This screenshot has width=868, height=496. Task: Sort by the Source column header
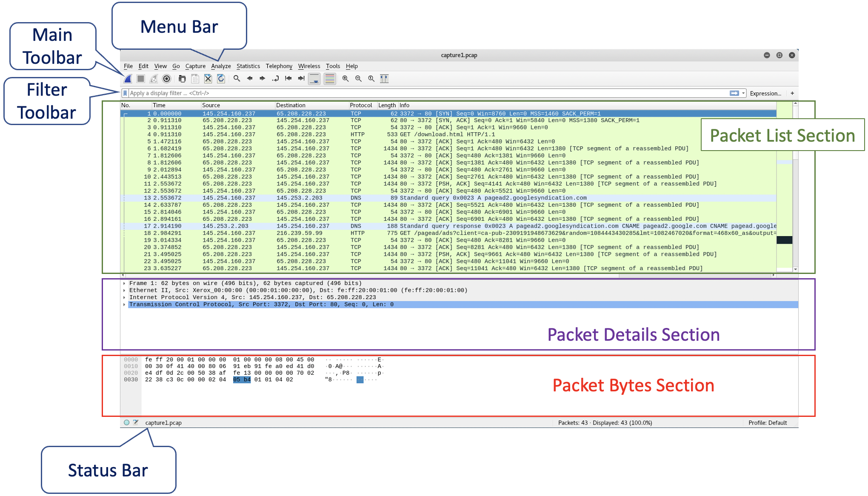pyautogui.click(x=238, y=105)
